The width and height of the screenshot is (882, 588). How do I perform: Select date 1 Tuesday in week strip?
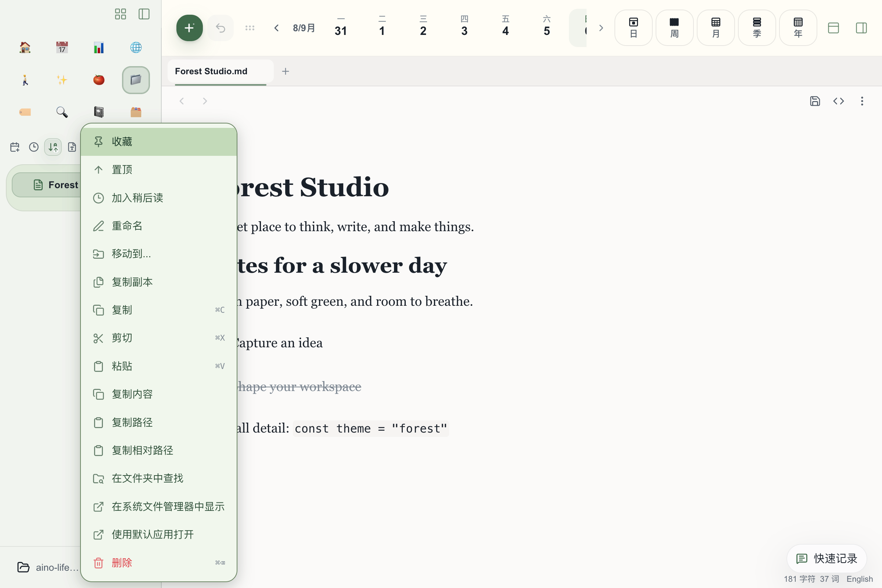coord(382,27)
